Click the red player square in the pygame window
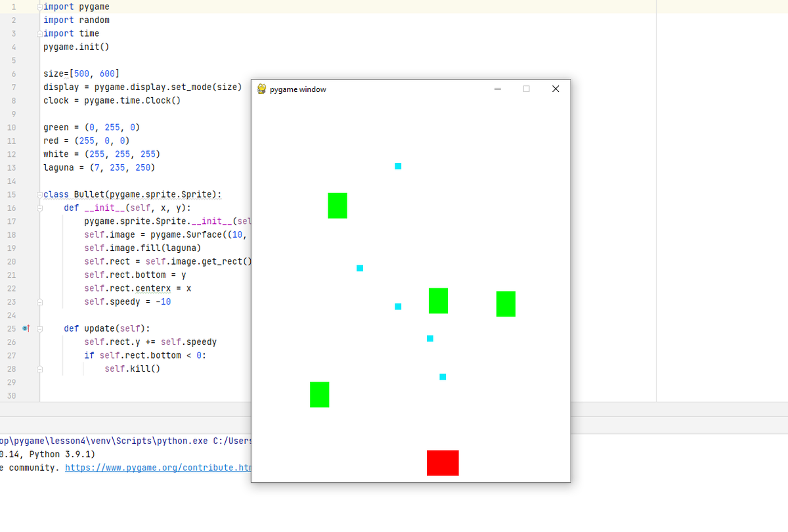Viewport: 788px width, 532px height. pyautogui.click(x=443, y=463)
